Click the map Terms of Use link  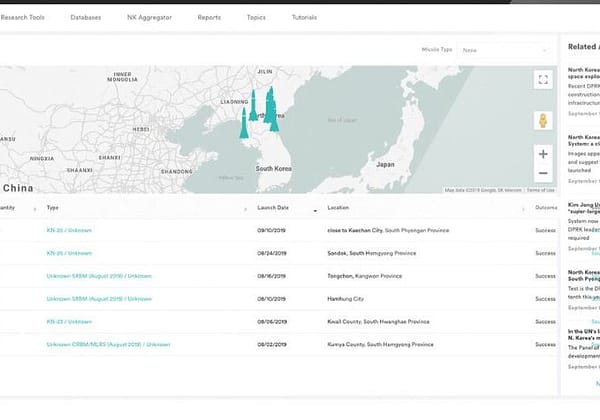click(540, 190)
